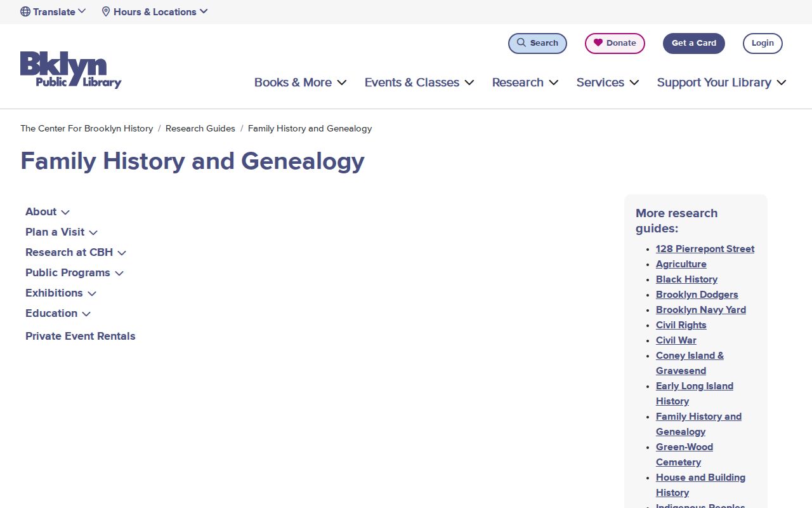Screen dimensions: 812x508
Task: Go to The Center For Brooklyn History breadcrumb
Action: pyautogui.click(x=87, y=128)
